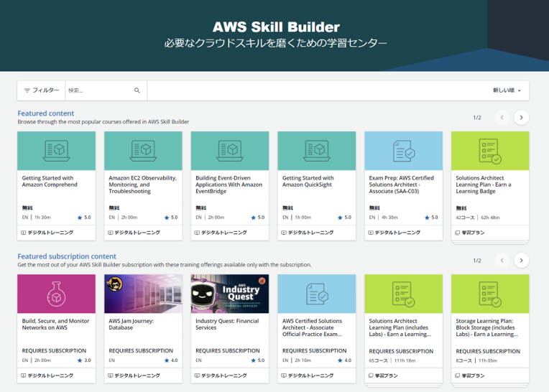Viewport: 549px width, 392px height.
Task: Go to previous page of Featured content
Action: tap(502, 118)
